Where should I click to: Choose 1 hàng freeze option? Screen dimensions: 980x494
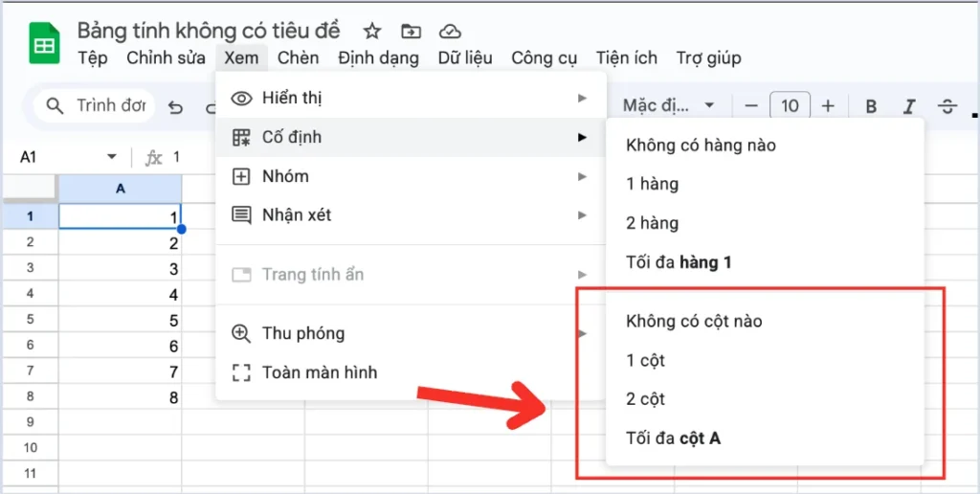tap(765, 185)
